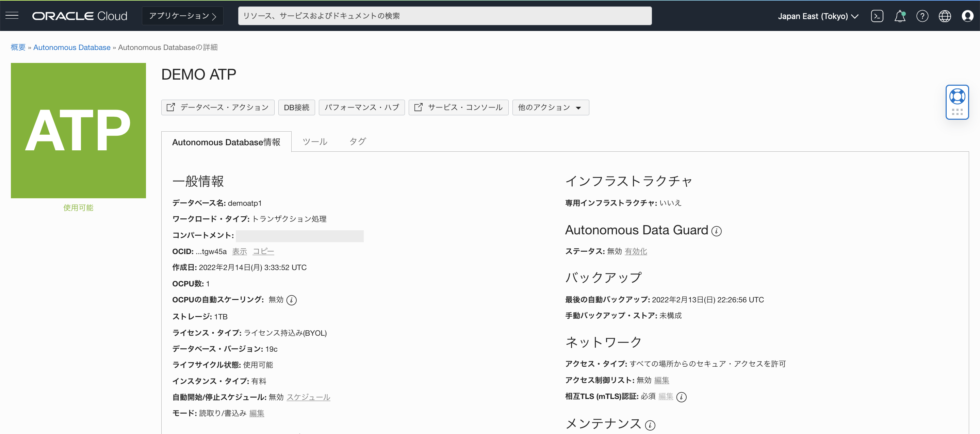
Task: Copy the database OCID via コピー link
Action: coord(263,251)
